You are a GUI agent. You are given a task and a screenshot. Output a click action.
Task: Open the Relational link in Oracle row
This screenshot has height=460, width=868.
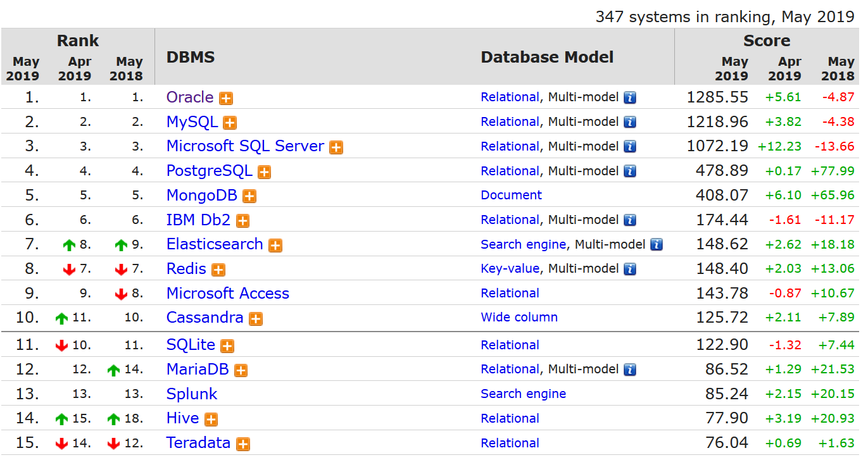pos(510,97)
